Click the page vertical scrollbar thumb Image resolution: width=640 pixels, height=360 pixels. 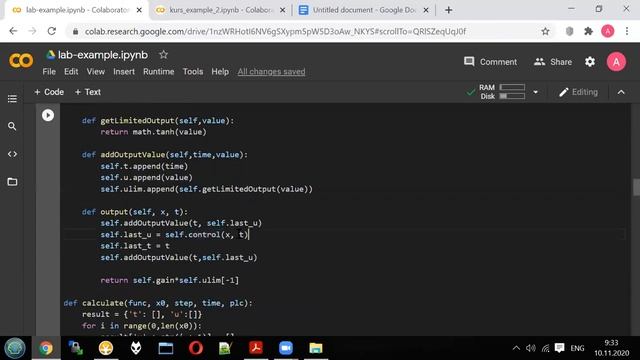click(636, 187)
